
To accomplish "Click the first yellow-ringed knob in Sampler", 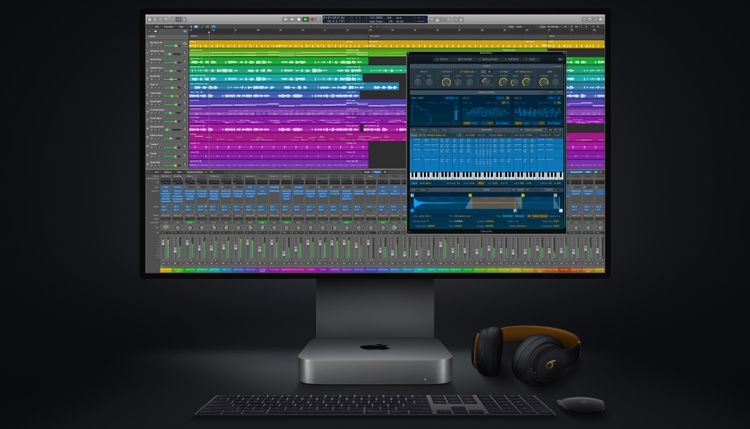I will [x=446, y=82].
